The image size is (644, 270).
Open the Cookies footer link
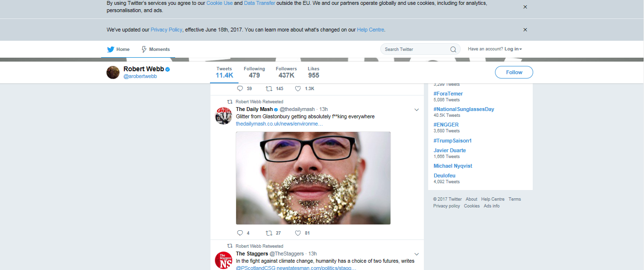pos(472,206)
